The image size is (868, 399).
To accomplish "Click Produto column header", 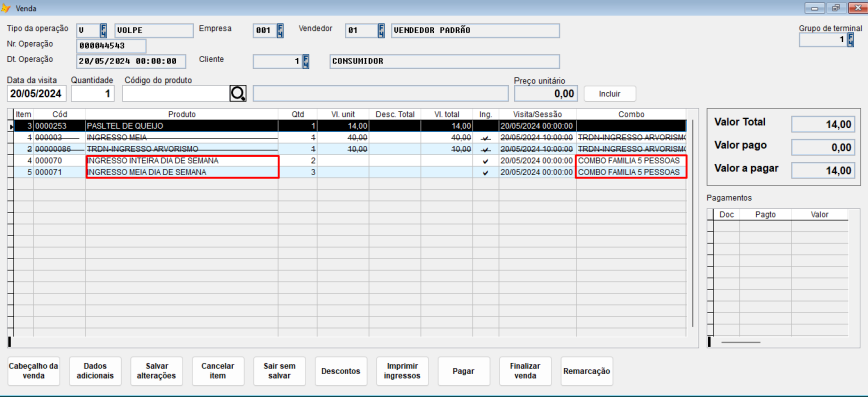I will (x=182, y=114).
